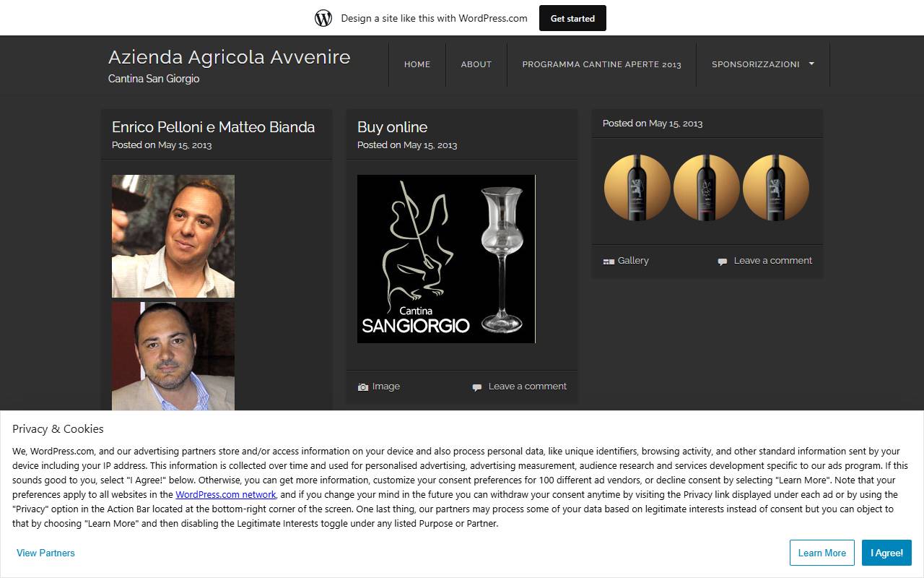
Task: Open the middle wine bottle gallery thumbnail
Action: tap(707, 188)
